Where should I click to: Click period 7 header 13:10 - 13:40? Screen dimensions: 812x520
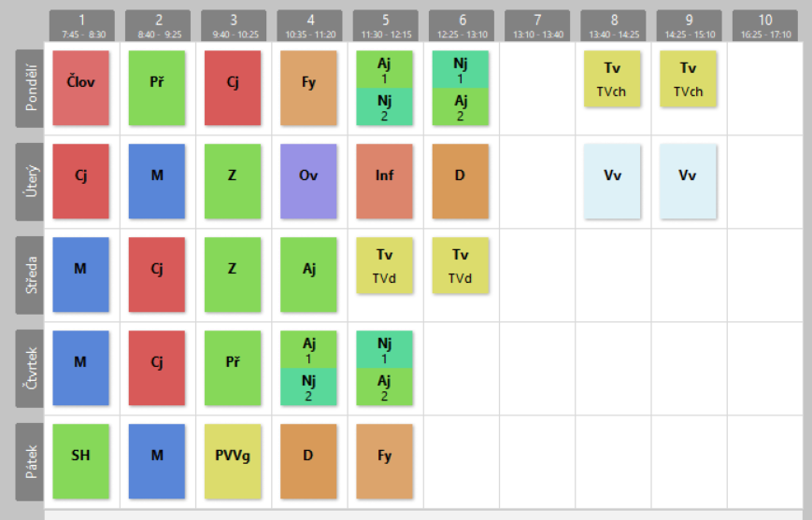pos(536,25)
